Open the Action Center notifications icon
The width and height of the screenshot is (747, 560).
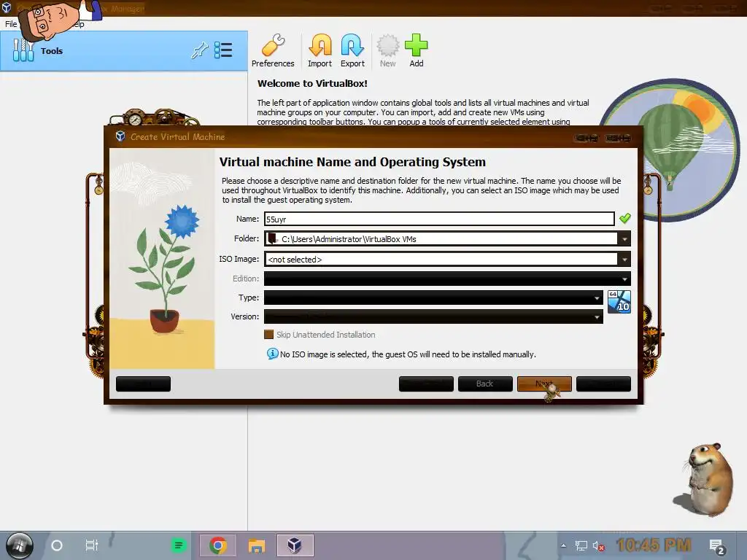[x=717, y=547]
